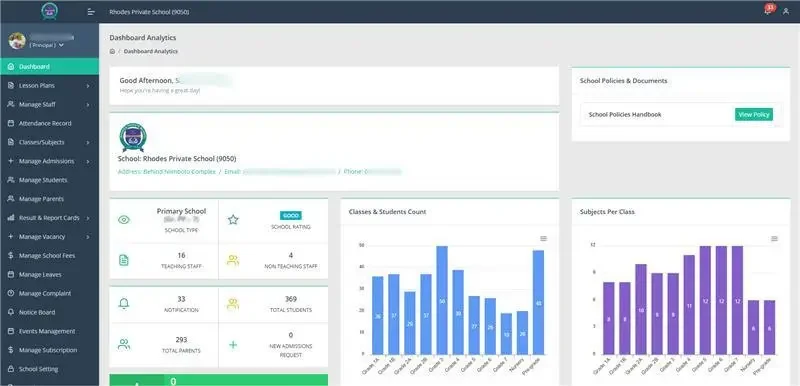
Task: Toggle the sidebar with the hamburger menu icon
Action: pos(91,12)
